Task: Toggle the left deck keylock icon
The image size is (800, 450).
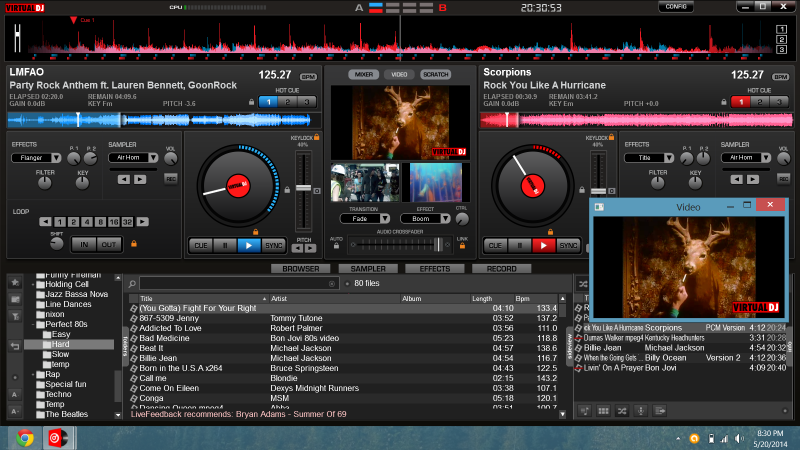Action: (x=317, y=137)
